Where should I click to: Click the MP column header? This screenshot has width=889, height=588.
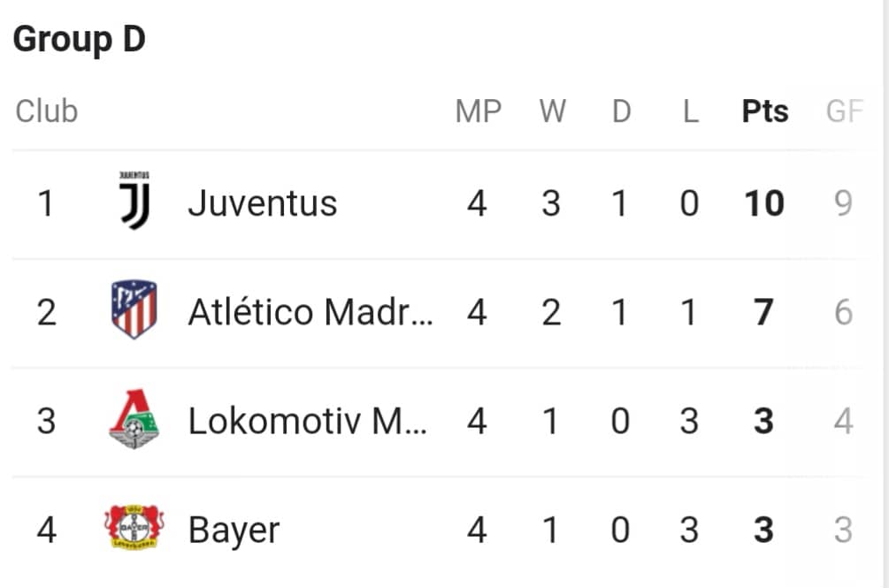[479, 111]
